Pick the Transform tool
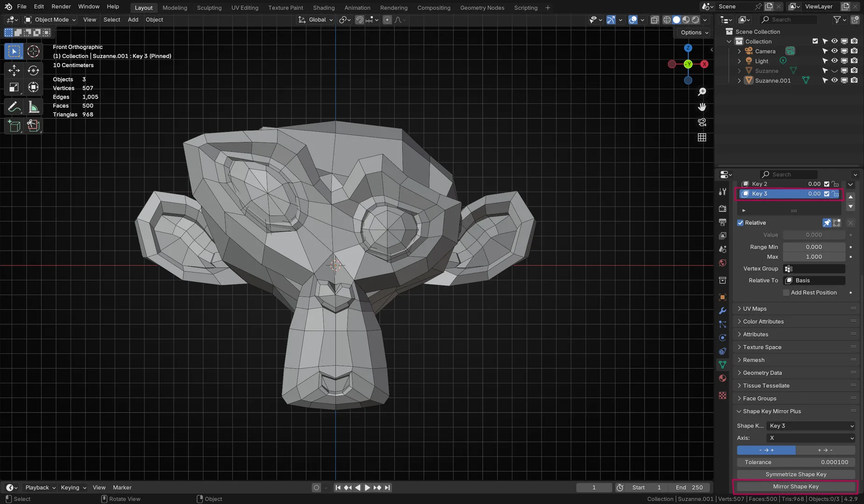The image size is (864, 504). click(x=33, y=87)
